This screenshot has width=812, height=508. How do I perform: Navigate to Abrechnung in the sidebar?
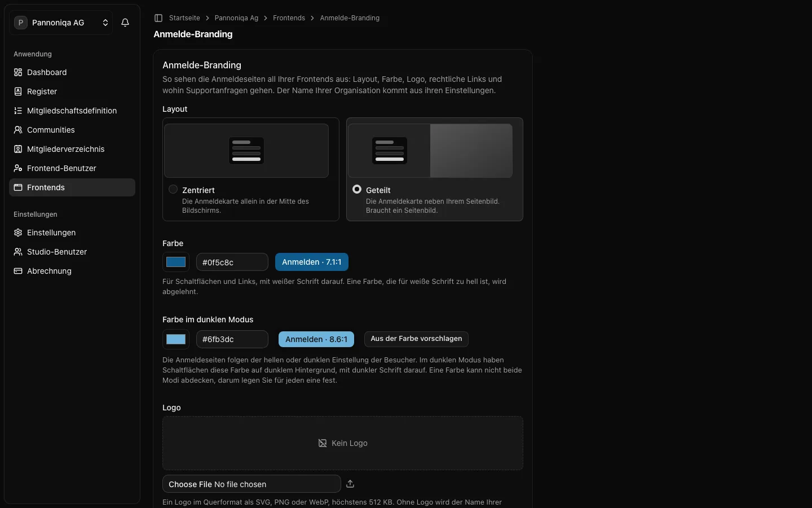click(72, 271)
